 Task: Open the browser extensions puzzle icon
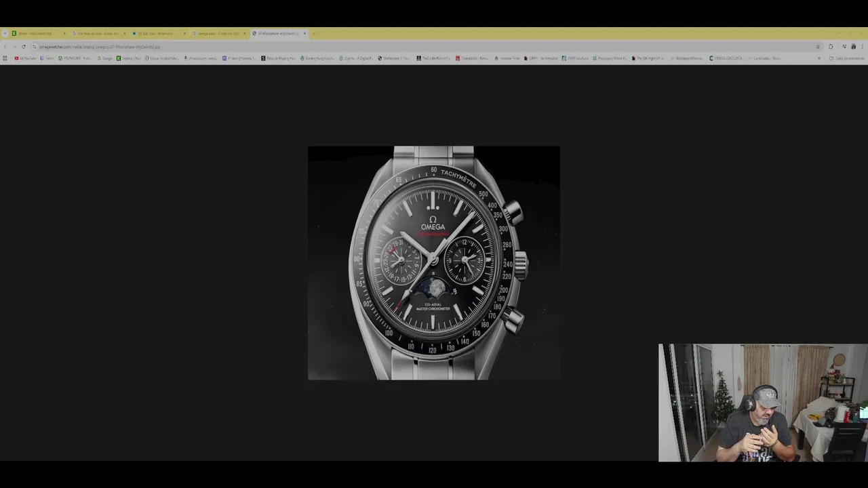pos(831,47)
